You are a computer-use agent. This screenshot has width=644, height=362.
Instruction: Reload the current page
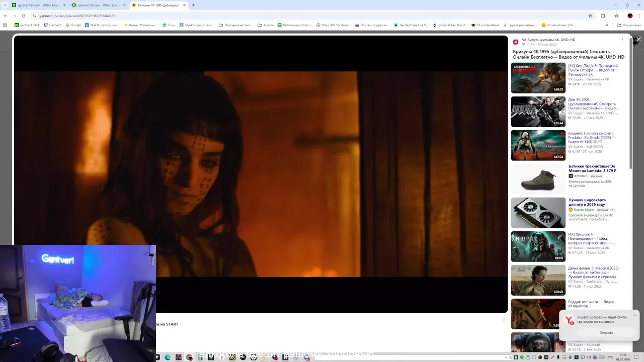coord(24,16)
